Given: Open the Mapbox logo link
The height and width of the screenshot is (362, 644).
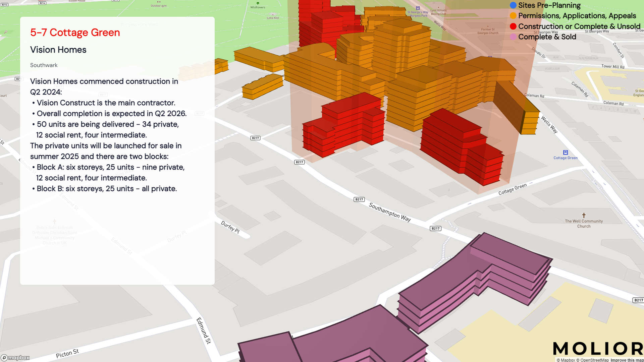Looking at the screenshot, I should pyautogui.click(x=15, y=358).
